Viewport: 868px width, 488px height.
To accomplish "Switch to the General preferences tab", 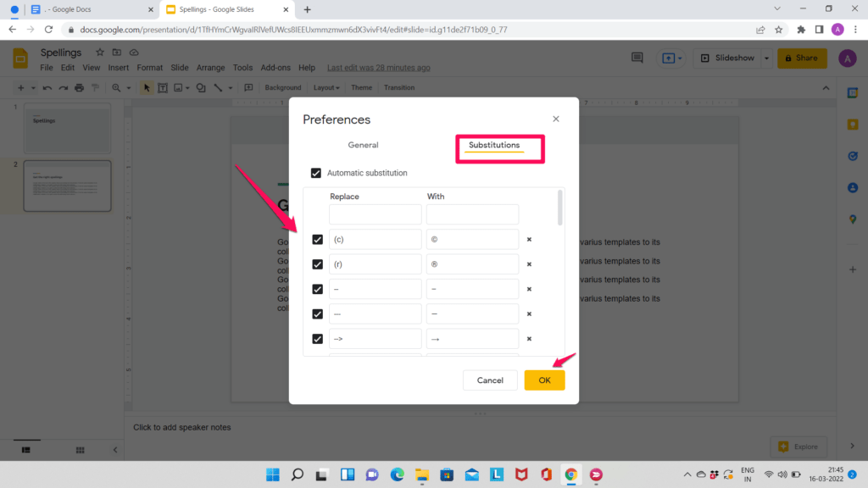I will click(363, 145).
